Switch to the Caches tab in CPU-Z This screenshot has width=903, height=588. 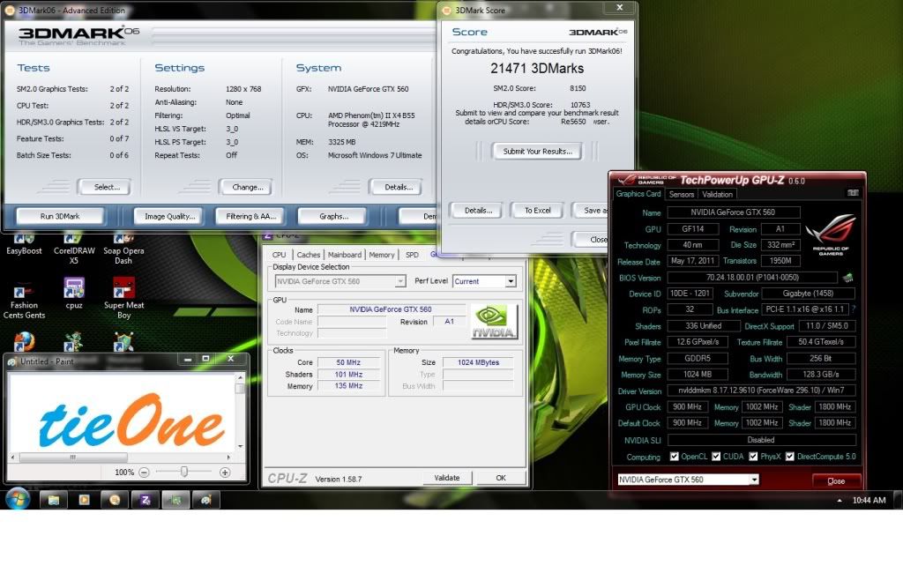[308, 255]
